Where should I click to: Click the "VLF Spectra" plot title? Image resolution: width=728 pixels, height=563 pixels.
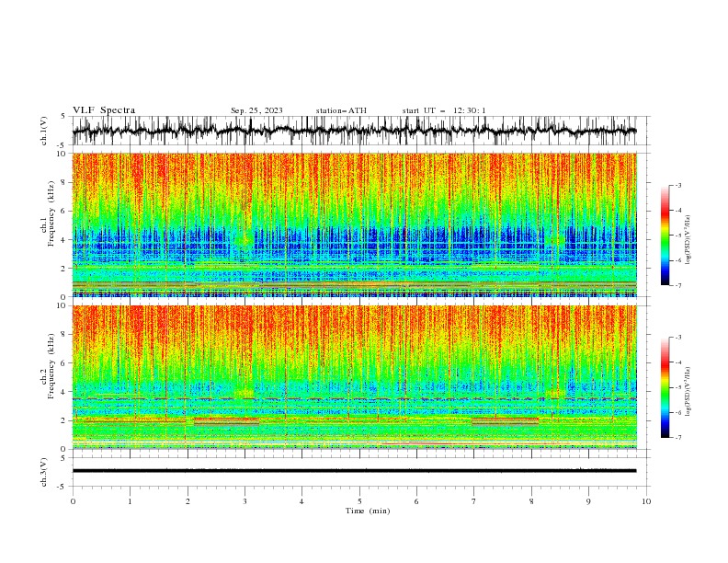click(x=104, y=110)
